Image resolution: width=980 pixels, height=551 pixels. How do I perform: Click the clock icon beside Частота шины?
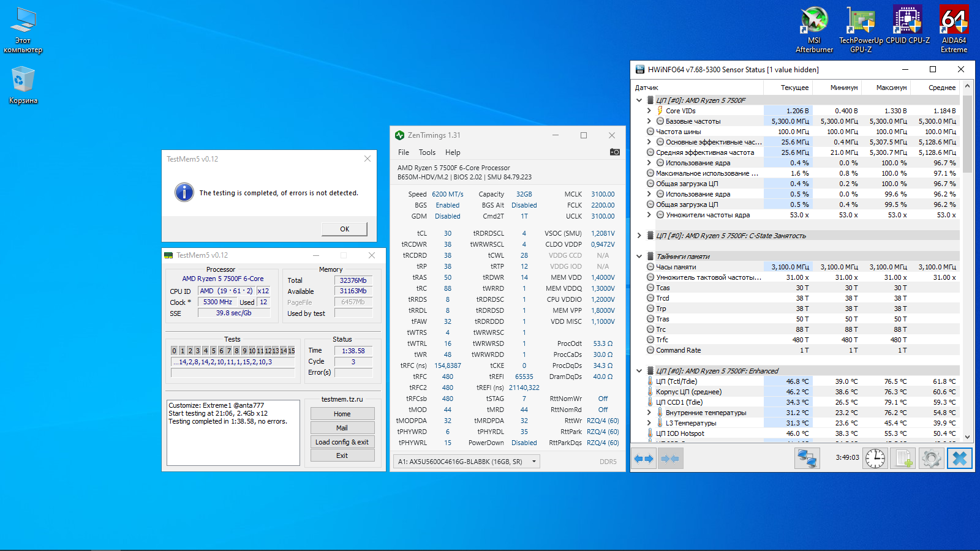[650, 132]
